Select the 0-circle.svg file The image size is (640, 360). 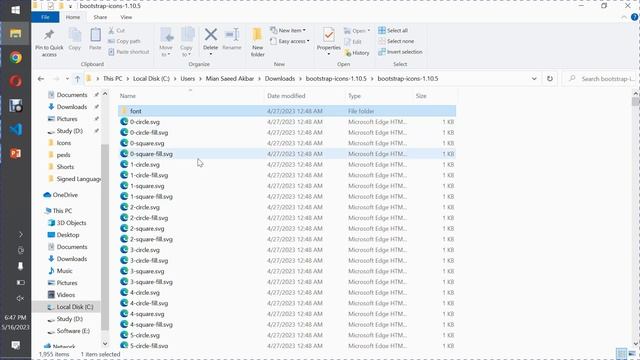point(287,122)
